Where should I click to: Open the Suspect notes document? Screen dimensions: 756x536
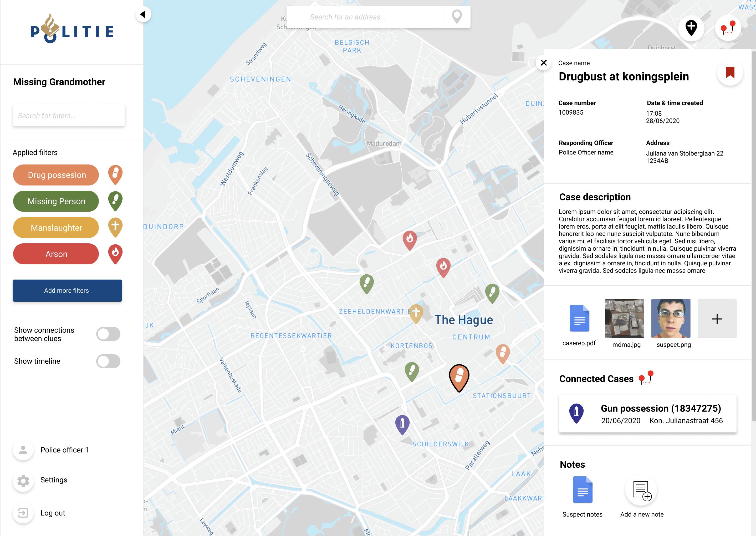click(582, 489)
